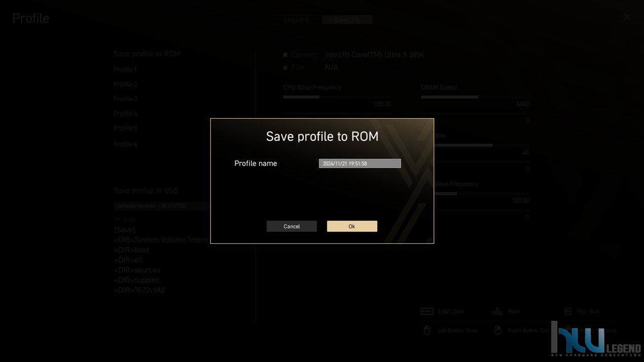The width and height of the screenshot is (644, 362).
Task: Confirm saving with the Ok button
Action: click(352, 226)
